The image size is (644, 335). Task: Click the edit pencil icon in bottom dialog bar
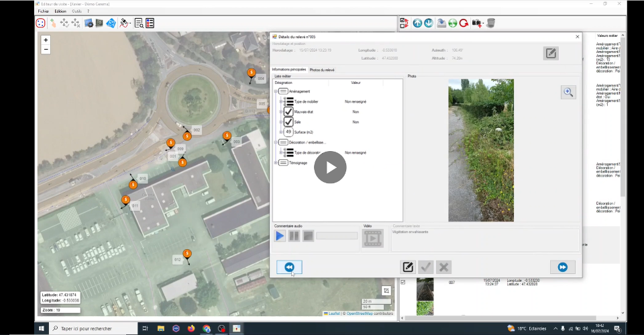click(x=407, y=267)
